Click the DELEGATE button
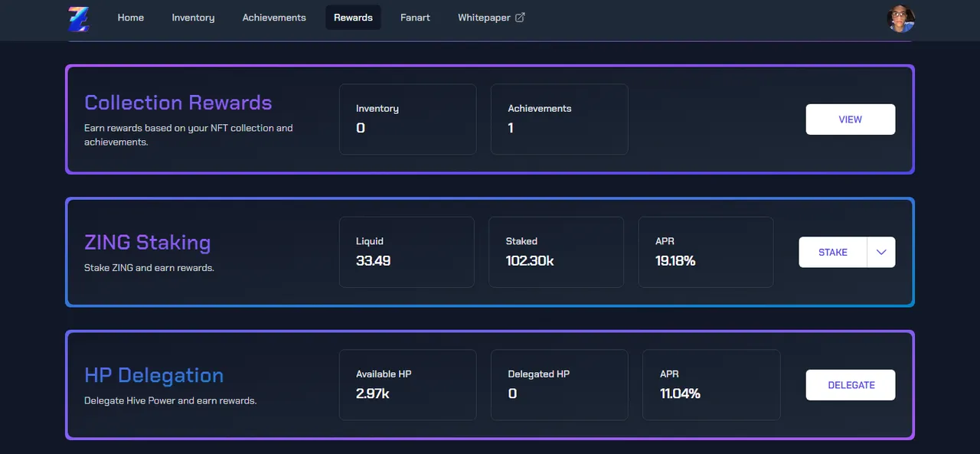Viewport: 980px width, 454px height. tap(851, 385)
